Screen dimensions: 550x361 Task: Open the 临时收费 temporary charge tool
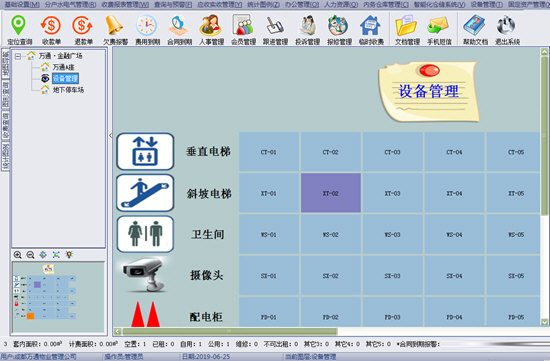371,30
